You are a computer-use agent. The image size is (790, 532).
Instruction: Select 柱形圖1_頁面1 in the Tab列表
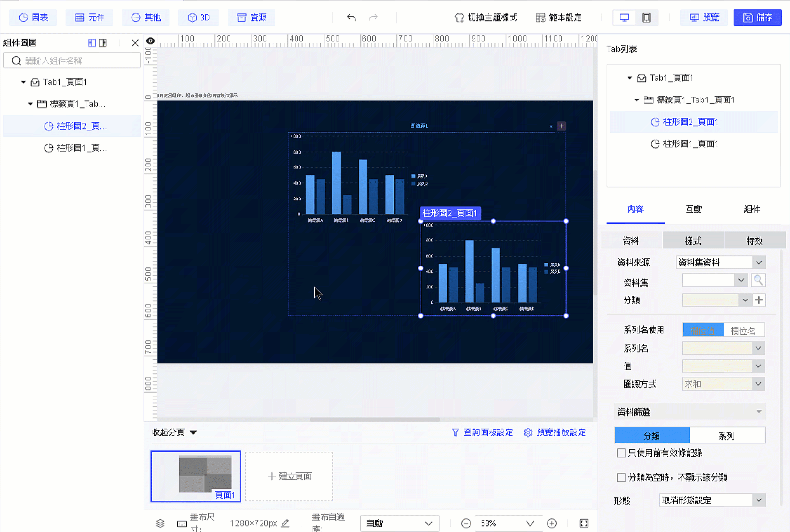tap(693, 144)
